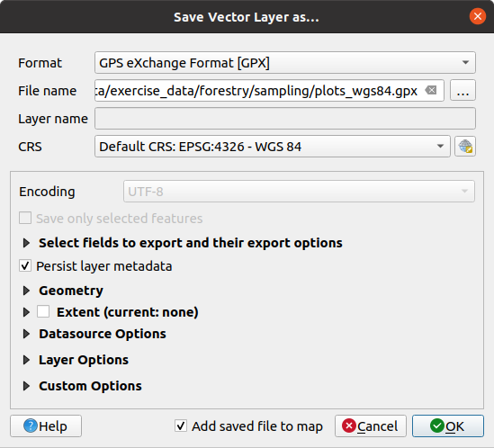The width and height of the screenshot is (494, 448).
Task: Enable the Extent checkbox
Action: point(43,312)
